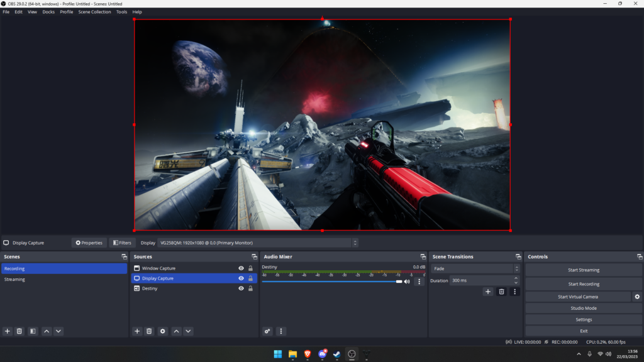Undock the Scene Transitions panel
Viewport: 644px width, 362px height.
[x=518, y=256]
